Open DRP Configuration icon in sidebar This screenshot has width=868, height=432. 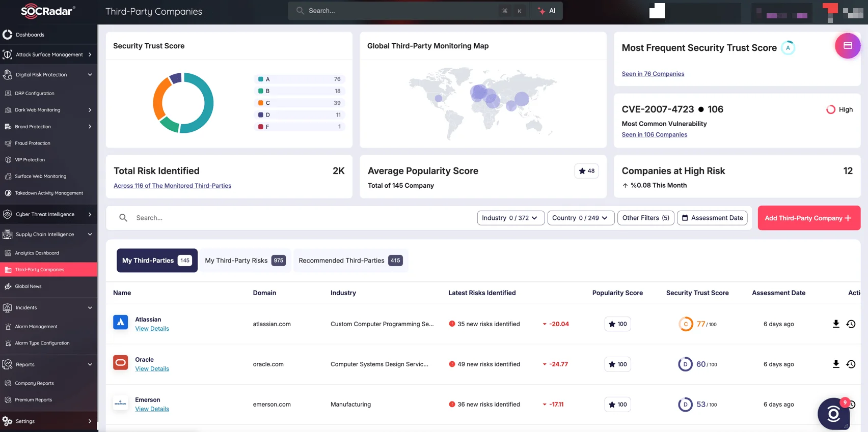[x=8, y=93]
